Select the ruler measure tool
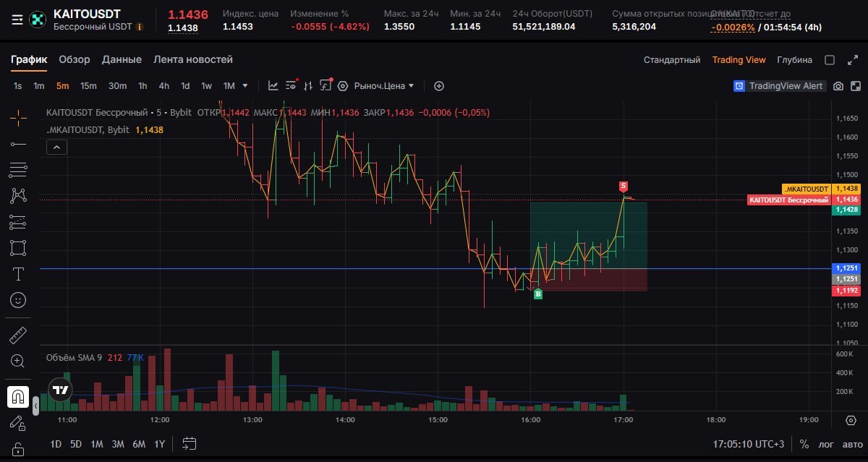 pyautogui.click(x=18, y=335)
